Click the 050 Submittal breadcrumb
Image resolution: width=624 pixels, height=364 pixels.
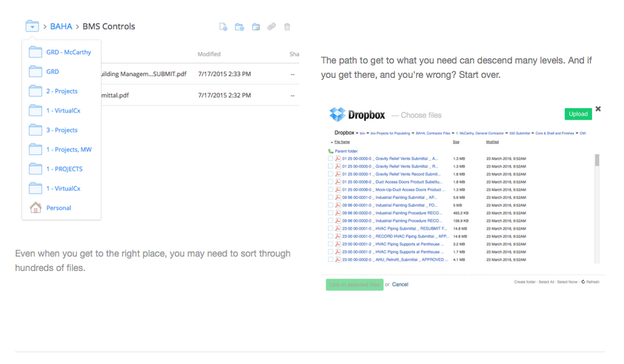520,134
